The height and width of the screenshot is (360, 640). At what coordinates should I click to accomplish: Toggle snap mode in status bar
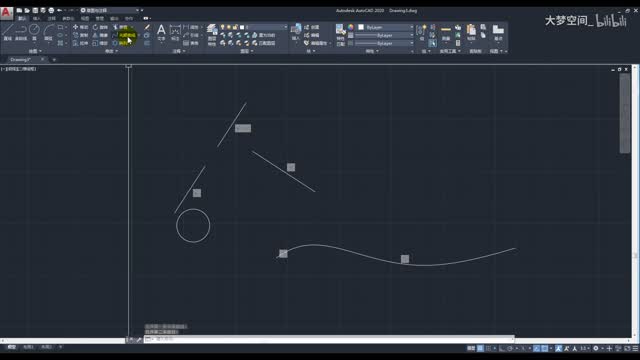pos(489,348)
